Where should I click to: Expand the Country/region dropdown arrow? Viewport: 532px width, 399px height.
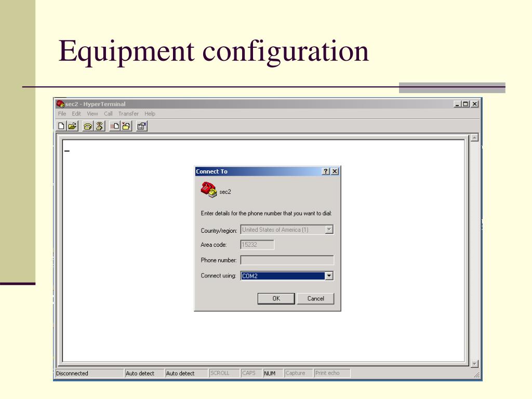(x=329, y=230)
